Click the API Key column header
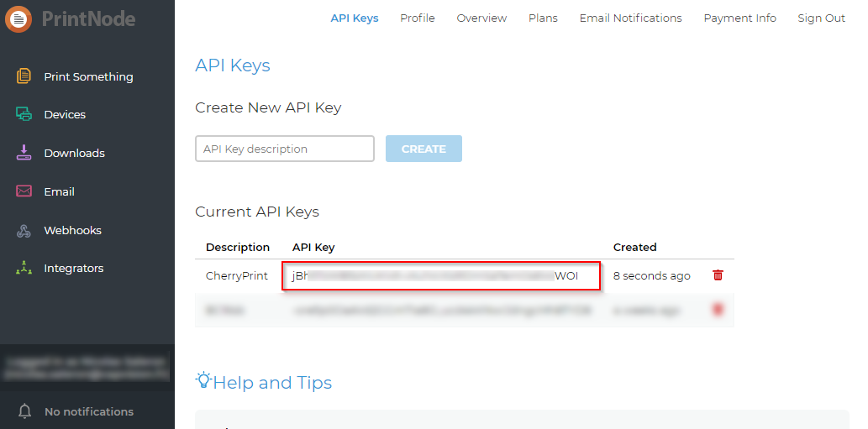 click(313, 247)
